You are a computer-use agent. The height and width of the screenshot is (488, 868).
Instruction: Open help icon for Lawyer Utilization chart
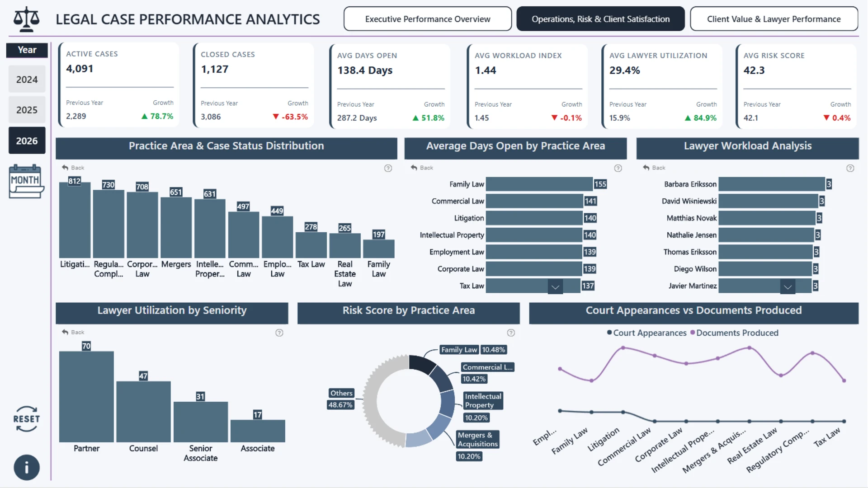click(x=279, y=333)
